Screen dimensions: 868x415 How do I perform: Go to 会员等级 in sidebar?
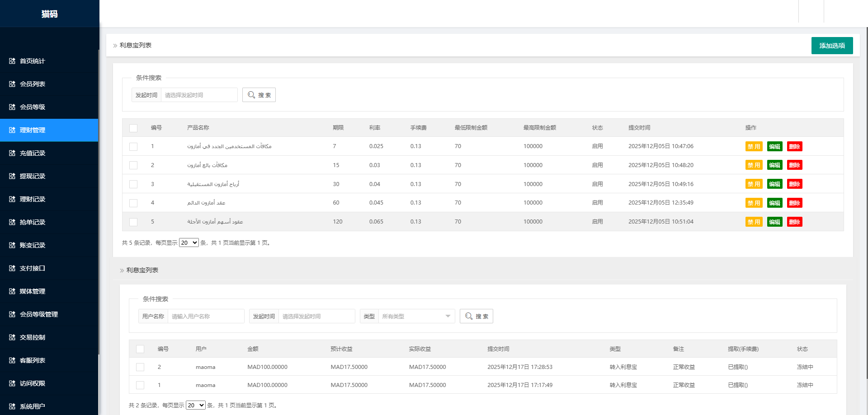click(33, 107)
